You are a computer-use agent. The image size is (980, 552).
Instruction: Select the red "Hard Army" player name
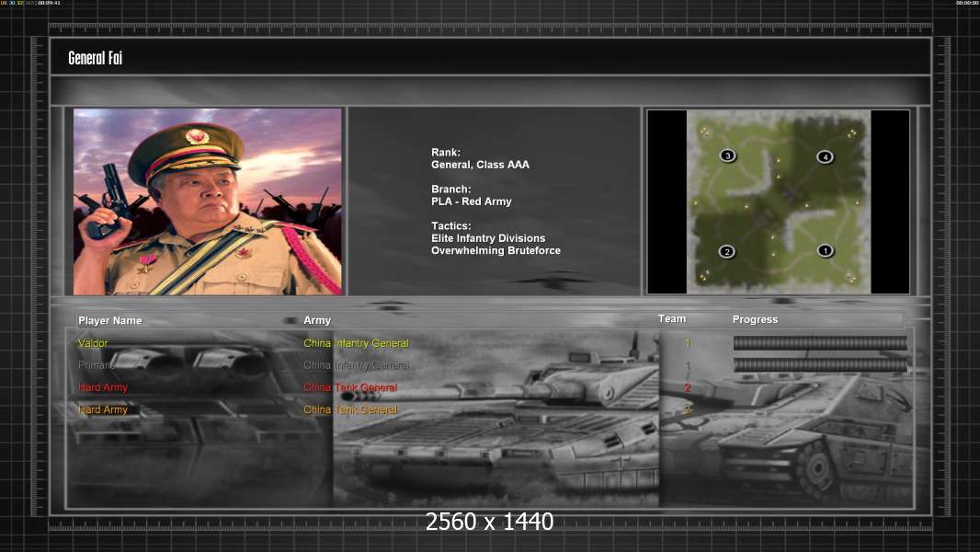click(x=102, y=387)
